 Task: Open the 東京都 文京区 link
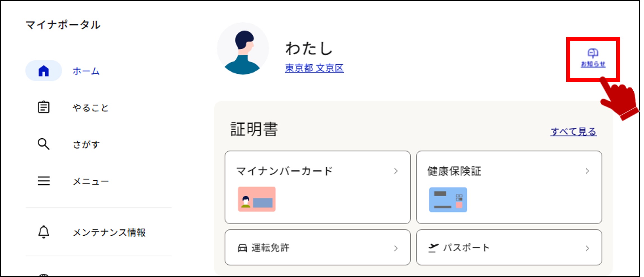tap(314, 68)
